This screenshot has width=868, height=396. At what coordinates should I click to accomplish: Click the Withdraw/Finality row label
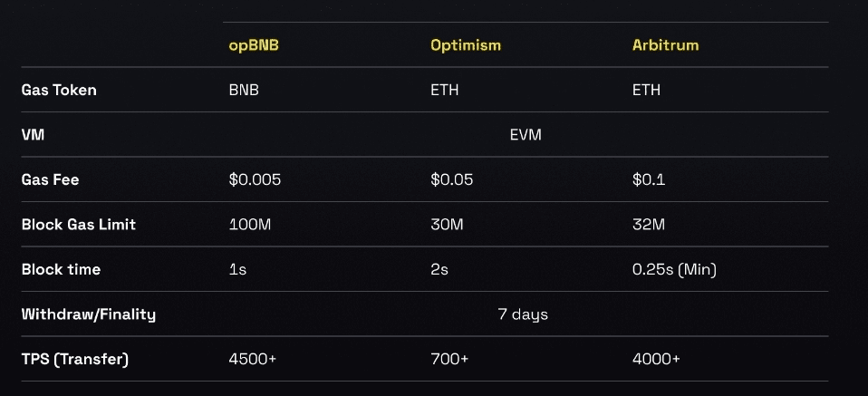[x=89, y=314]
